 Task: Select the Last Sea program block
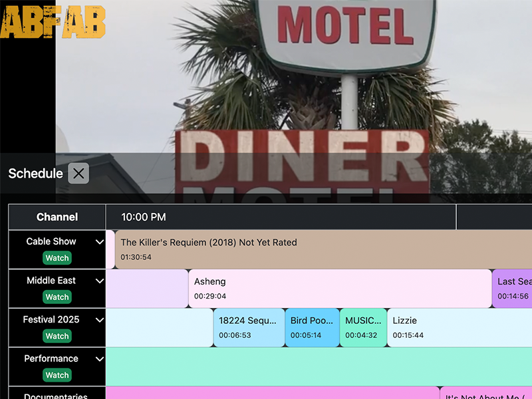pyautogui.click(x=512, y=289)
